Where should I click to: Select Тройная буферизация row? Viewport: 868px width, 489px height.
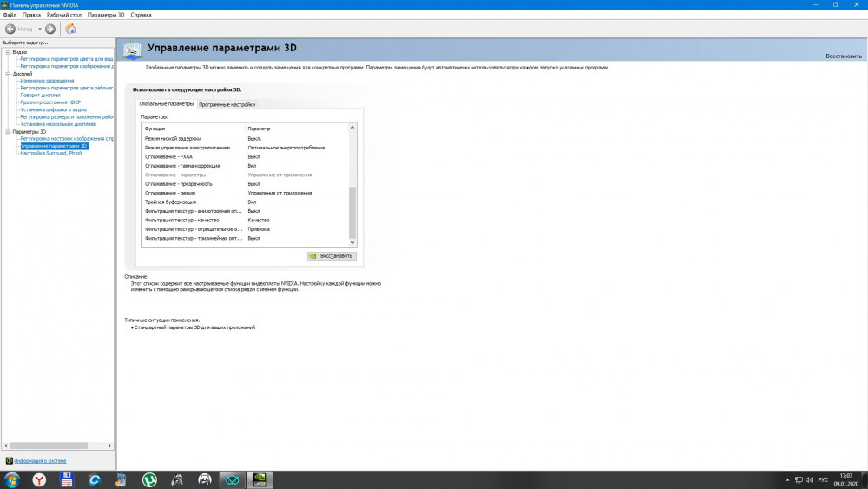(x=246, y=202)
